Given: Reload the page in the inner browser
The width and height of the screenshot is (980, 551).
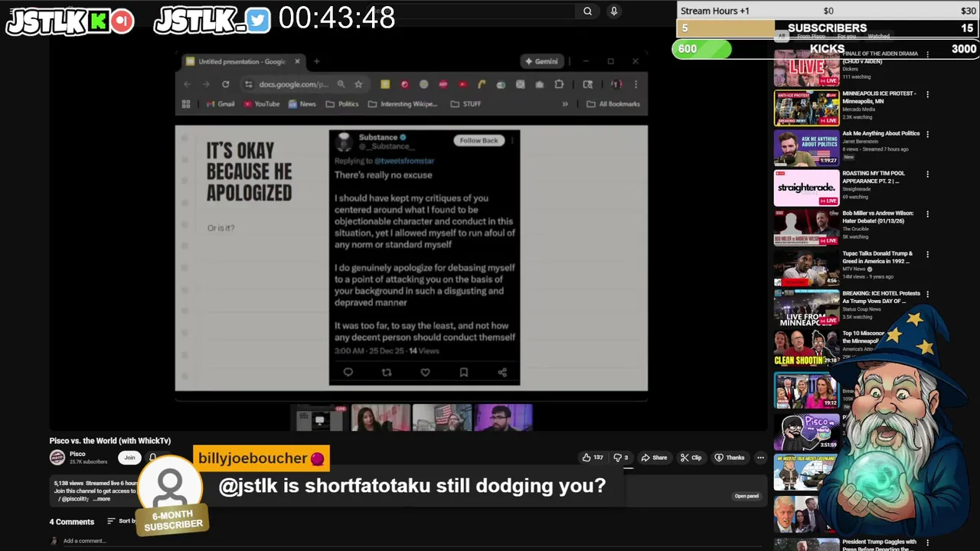Looking at the screenshot, I should 225,84.
